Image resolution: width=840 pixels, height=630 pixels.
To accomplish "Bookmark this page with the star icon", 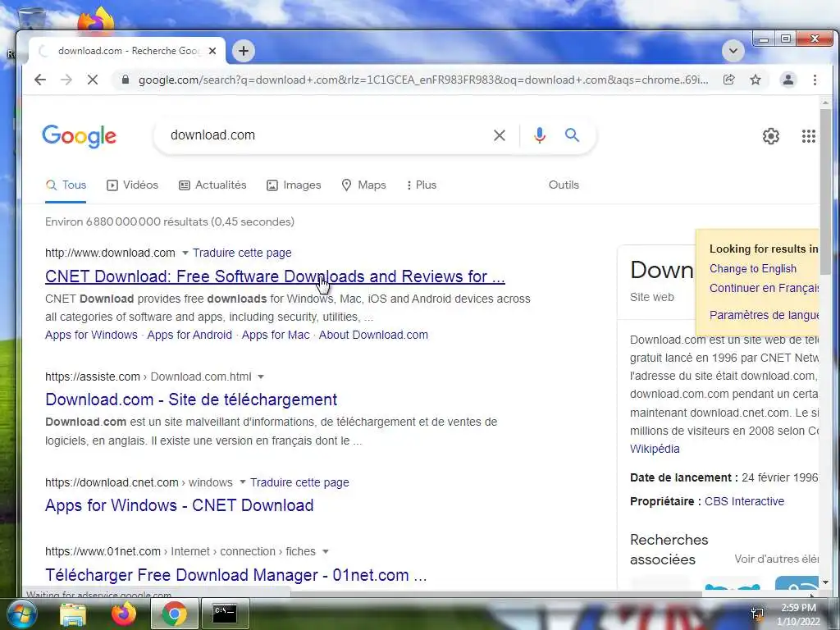I will [756, 80].
